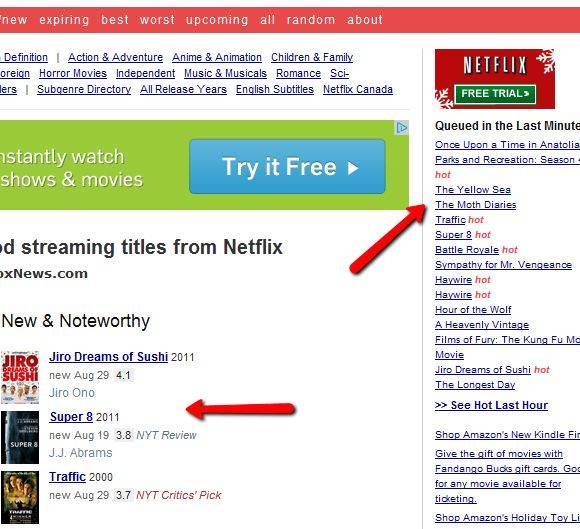Viewport: 580px width, 529px height.
Task: Browse the Anime & Animation genre
Action: (217, 57)
